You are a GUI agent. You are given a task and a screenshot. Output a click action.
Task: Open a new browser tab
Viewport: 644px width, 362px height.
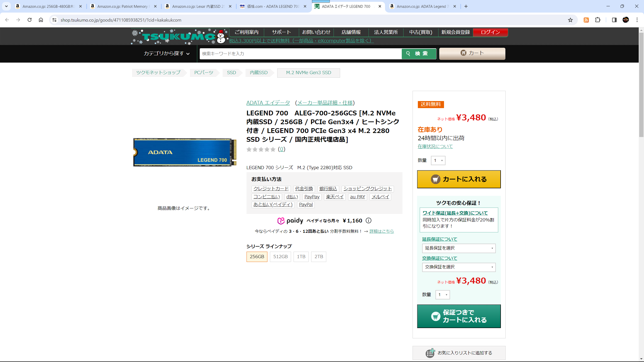tap(466, 6)
